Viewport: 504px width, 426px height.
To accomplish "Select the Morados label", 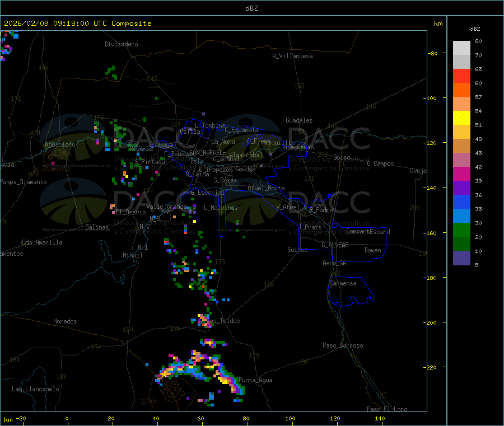I will [x=66, y=321].
